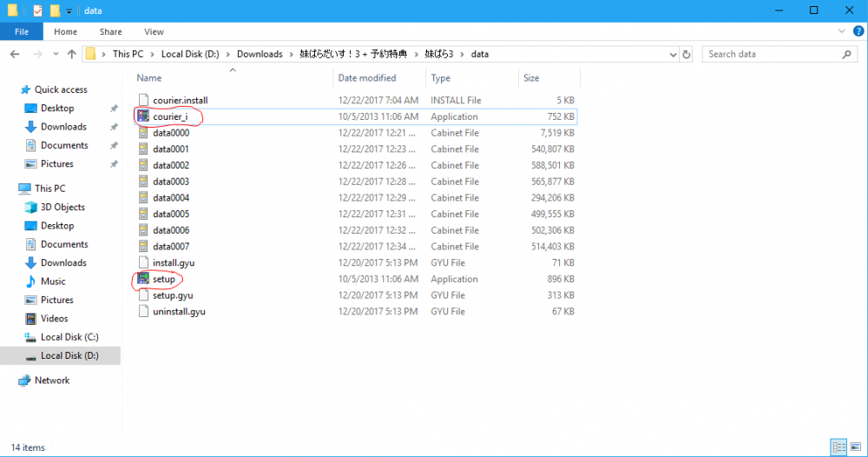Open address bar history dropdown
Screen dimensions: 868x457
click(x=672, y=54)
